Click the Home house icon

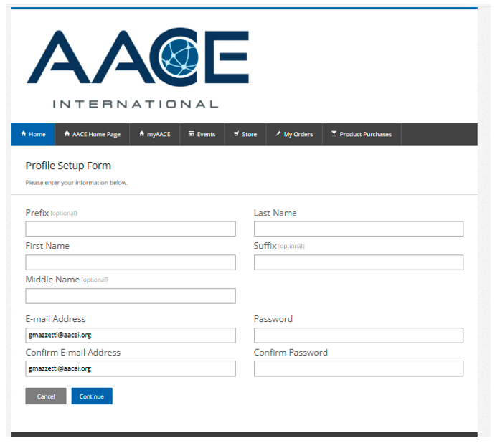[23, 134]
